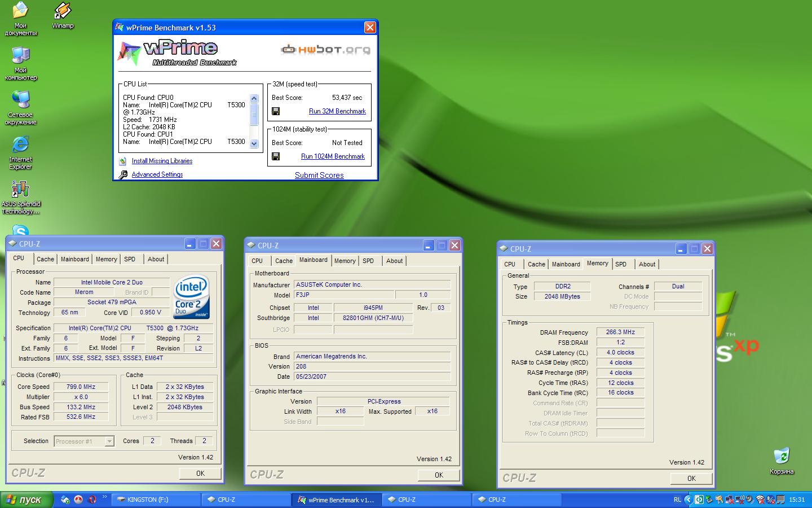This screenshot has height=508, width=812.
Task: Click OK in the CPU-Z window showing Memory
Action: tap(691, 478)
